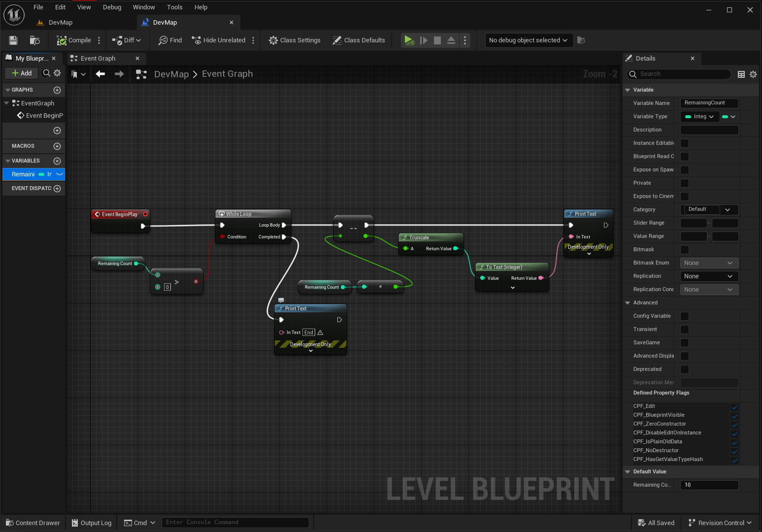
Task: Open My Blueprint settings gear
Action: coord(57,73)
